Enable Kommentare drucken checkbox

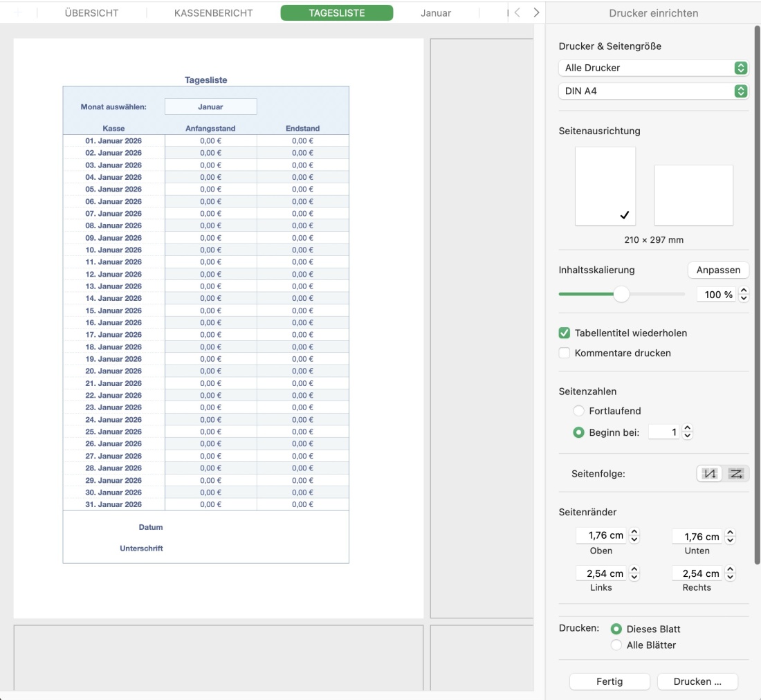click(565, 353)
